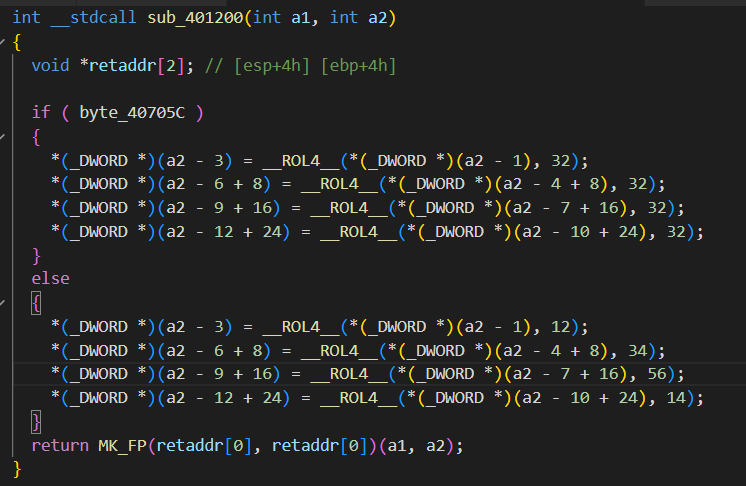Screen dimensions: 746x486
Task: Click the rotation value 12 in else block
Action: (x=582, y=325)
